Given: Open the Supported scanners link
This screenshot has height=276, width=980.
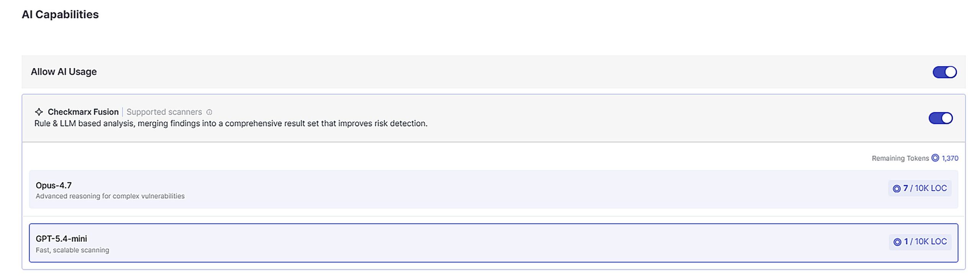Looking at the screenshot, I should point(164,112).
